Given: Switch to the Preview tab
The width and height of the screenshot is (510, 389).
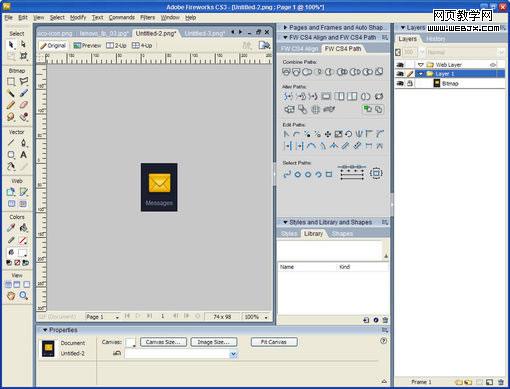Looking at the screenshot, I should pos(87,45).
